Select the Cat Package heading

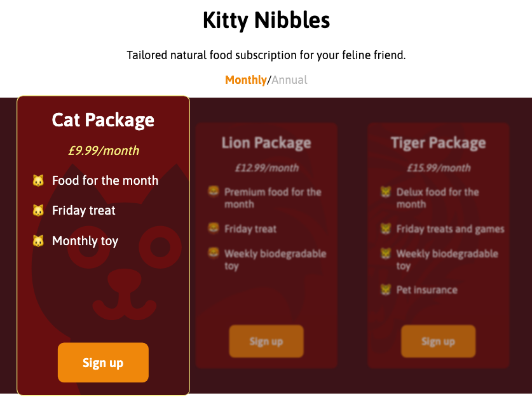pyautogui.click(x=103, y=120)
